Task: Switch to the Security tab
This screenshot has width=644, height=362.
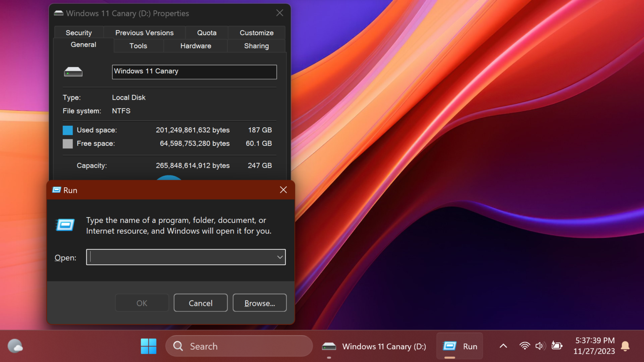Action: click(79, 32)
